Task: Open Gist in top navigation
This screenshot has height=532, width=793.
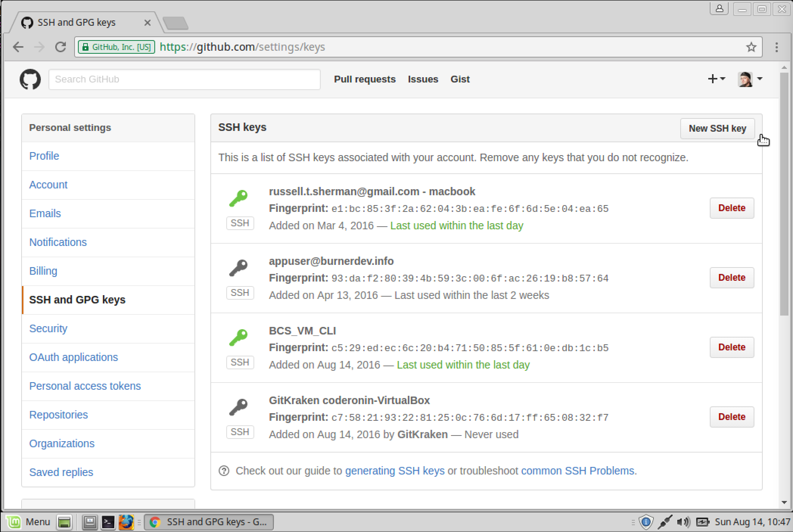Action: point(460,79)
